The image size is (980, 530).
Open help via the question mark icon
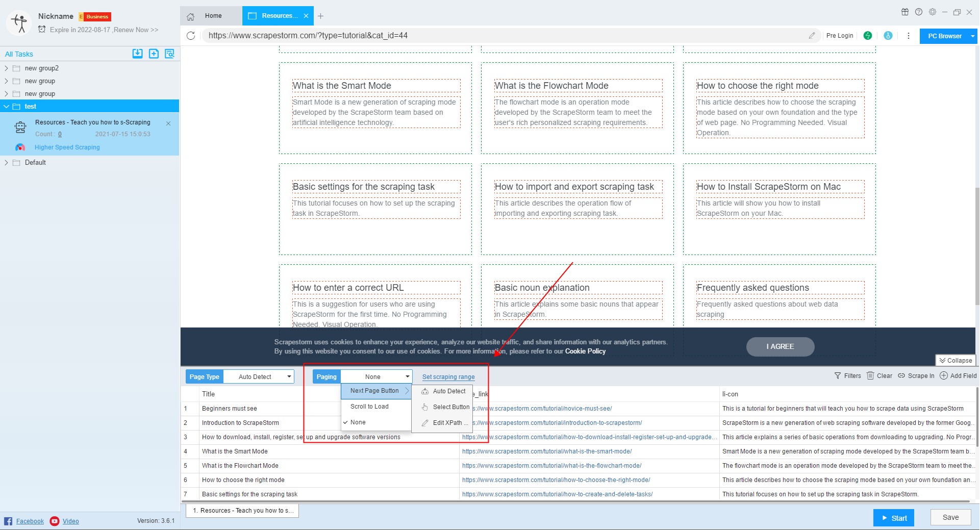(x=918, y=12)
